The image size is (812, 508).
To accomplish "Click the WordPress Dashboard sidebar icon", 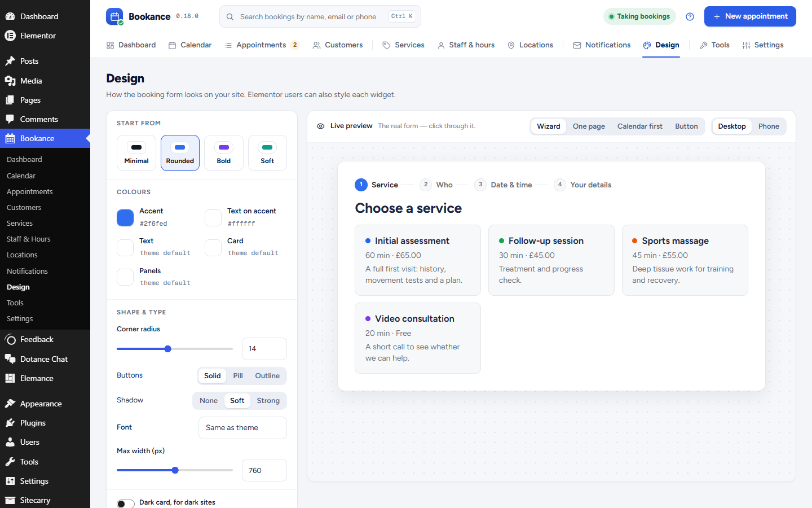I will 10,16.
